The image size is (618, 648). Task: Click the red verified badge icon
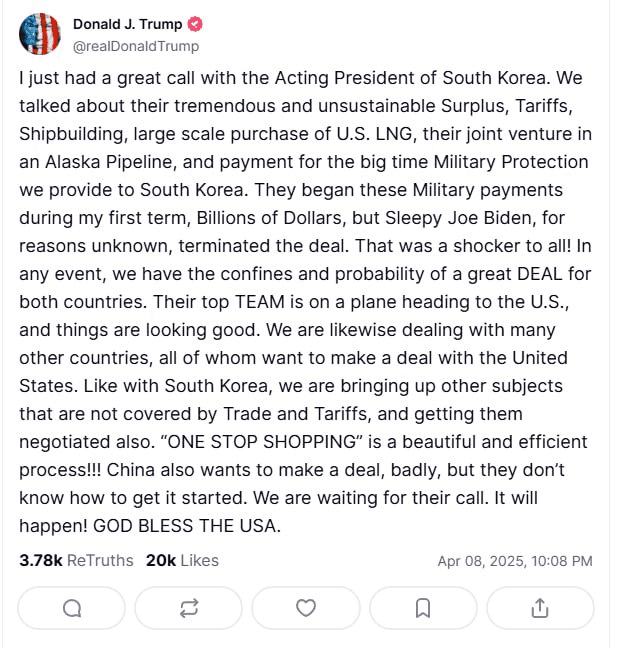point(195,24)
